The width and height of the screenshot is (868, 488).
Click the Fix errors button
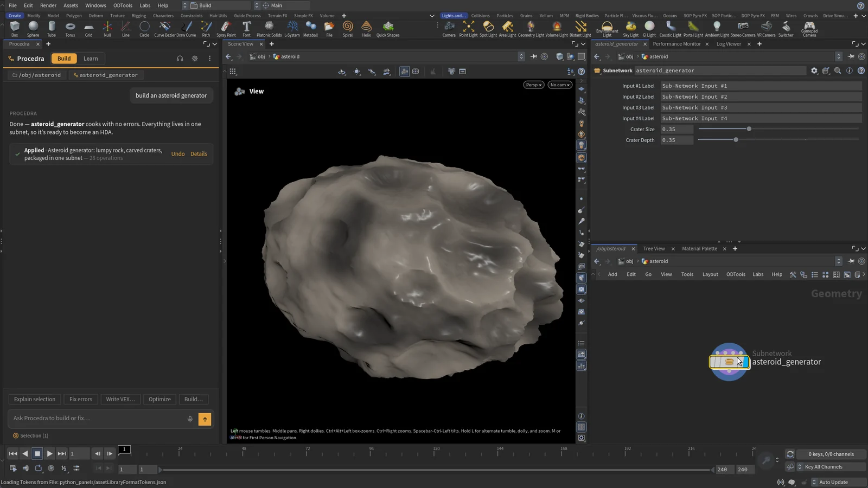(x=81, y=399)
